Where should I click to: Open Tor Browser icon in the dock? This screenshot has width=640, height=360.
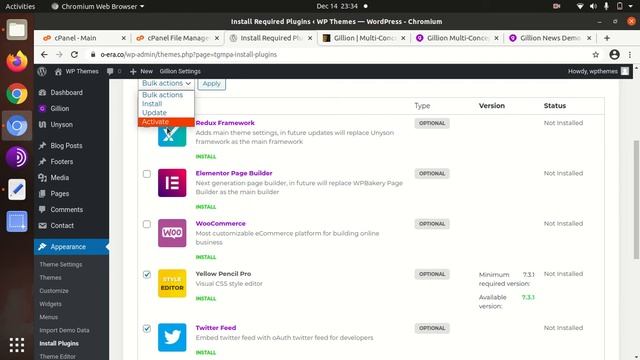pos(17,158)
